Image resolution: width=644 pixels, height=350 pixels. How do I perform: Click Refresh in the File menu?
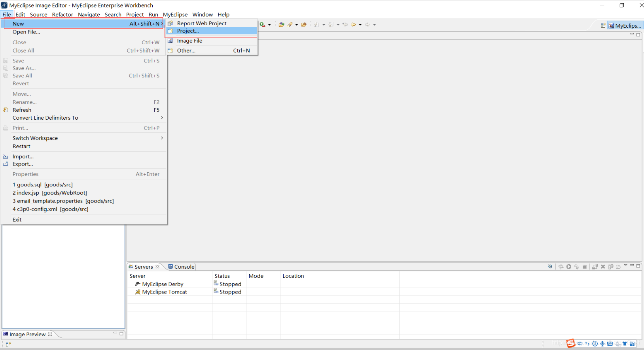tap(83, 110)
